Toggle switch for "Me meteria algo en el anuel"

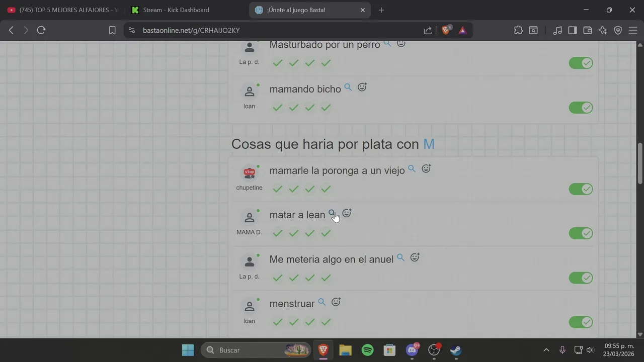click(x=581, y=278)
